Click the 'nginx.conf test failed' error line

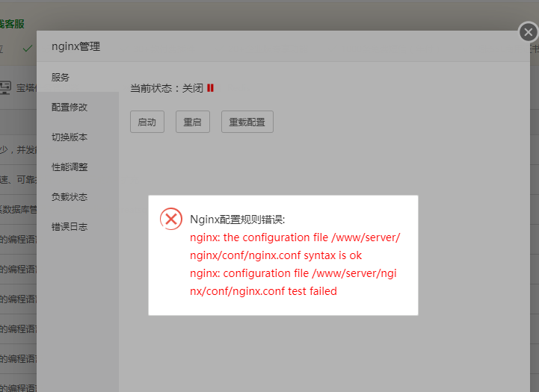pos(263,291)
